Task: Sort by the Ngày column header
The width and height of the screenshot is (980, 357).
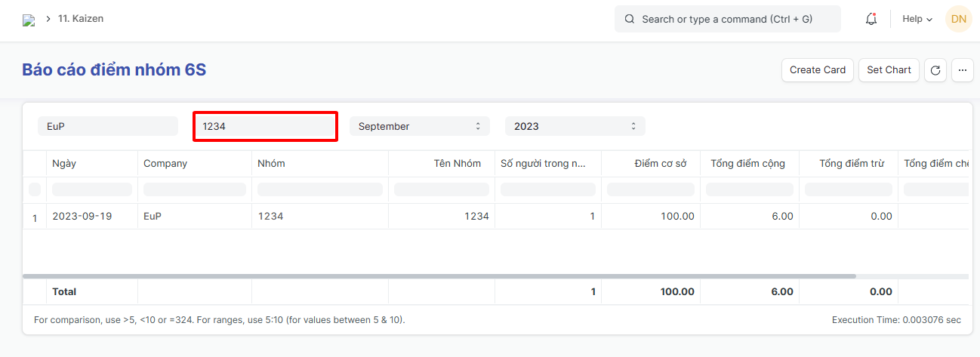Action: pos(65,164)
